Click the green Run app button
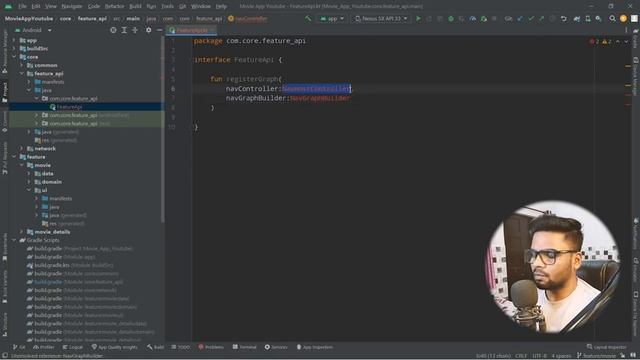 coord(418,18)
